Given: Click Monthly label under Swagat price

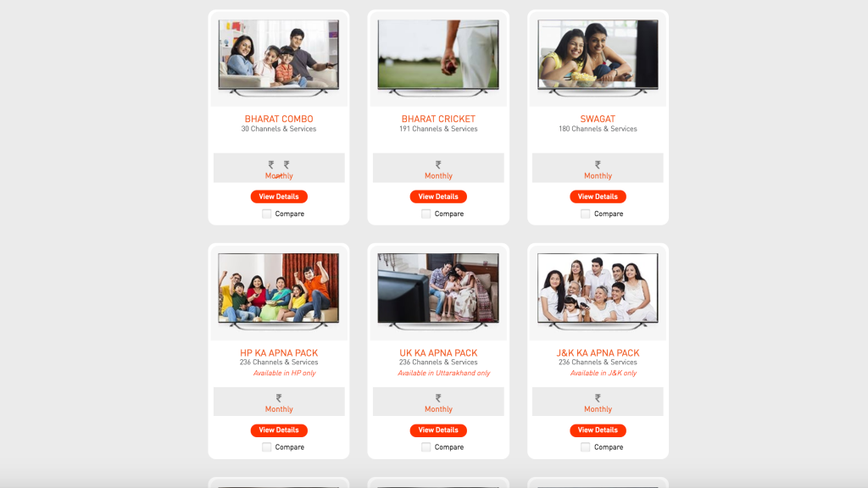Looking at the screenshot, I should [x=598, y=176].
